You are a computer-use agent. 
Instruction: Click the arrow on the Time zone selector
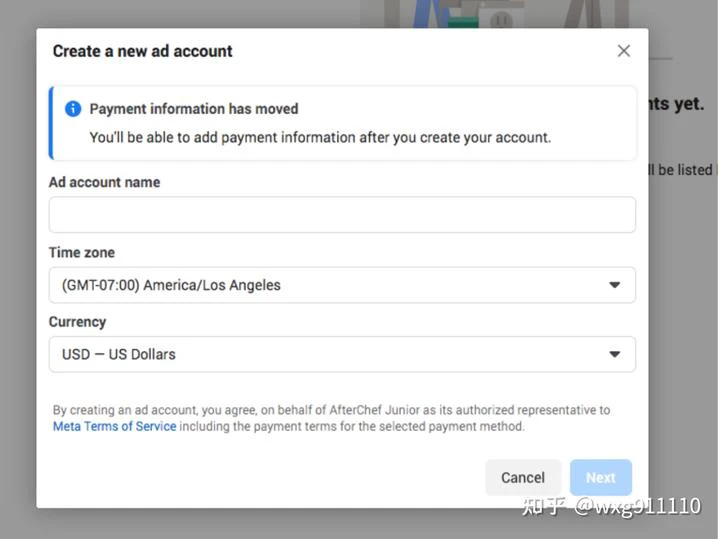pyautogui.click(x=614, y=285)
